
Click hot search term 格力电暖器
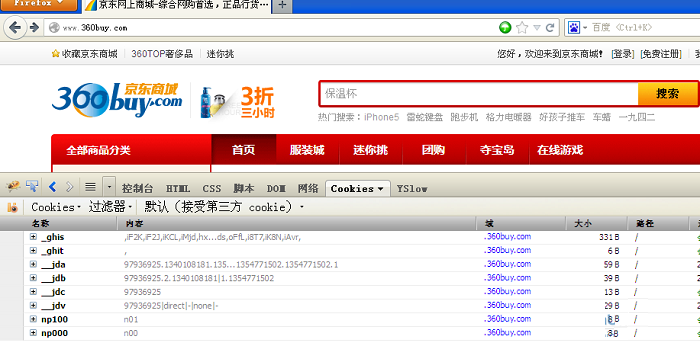point(508,117)
